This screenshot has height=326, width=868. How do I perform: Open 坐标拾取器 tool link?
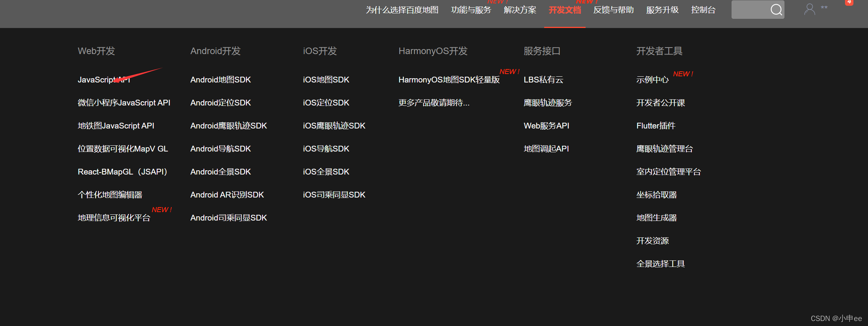coord(656,195)
